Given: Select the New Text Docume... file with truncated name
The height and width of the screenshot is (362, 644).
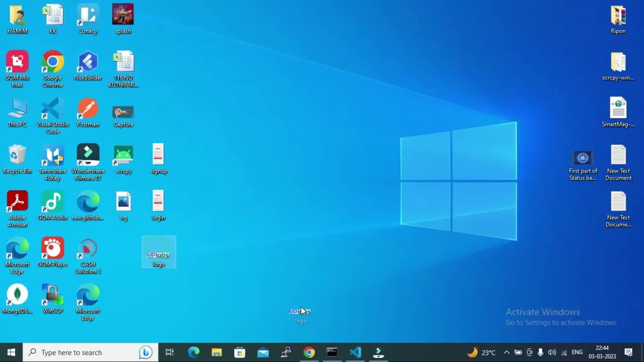Looking at the screenshot, I should [618, 209].
